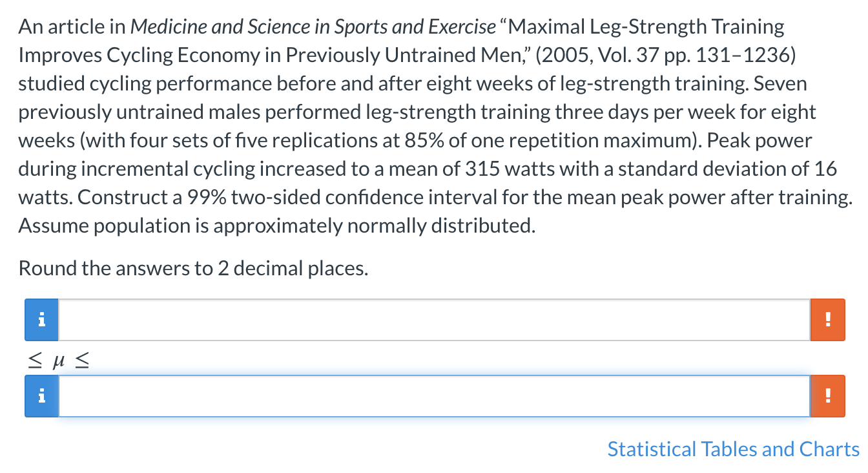Image resolution: width=868 pixels, height=473 pixels.
Task: Select the blue "i" badge on the highlighted field
Action: point(41,396)
